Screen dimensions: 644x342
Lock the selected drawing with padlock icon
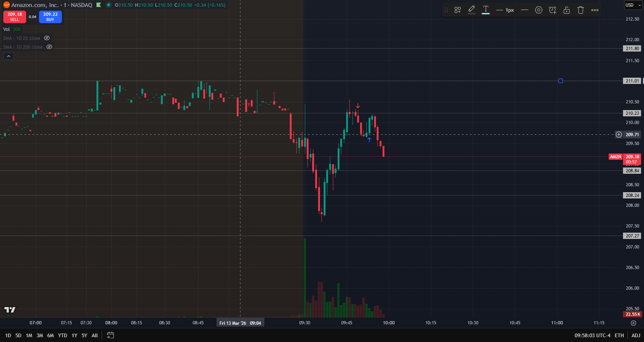click(x=567, y=10)
